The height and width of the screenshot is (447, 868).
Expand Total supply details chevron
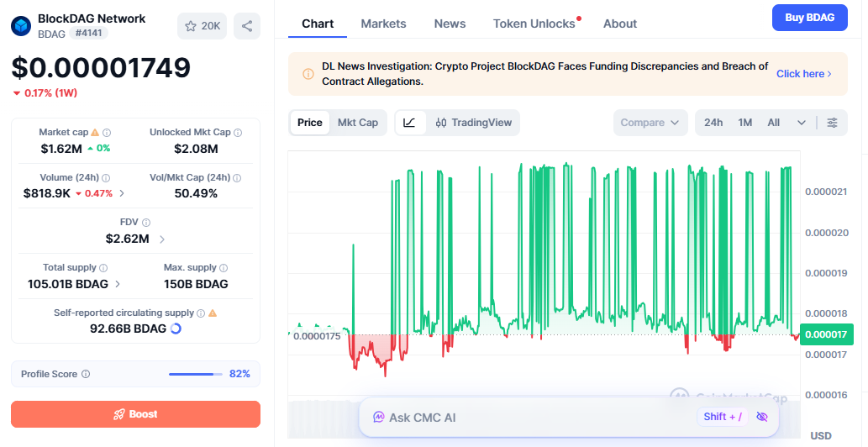tap(118, 284)
